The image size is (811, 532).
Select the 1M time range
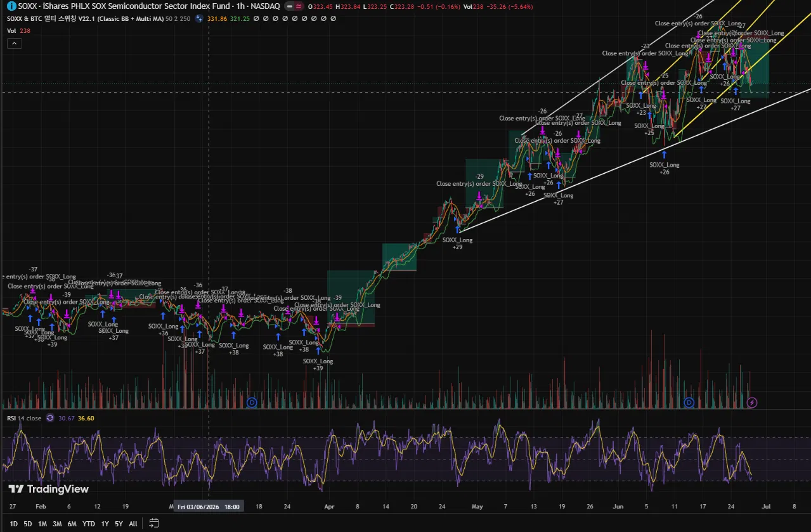(x=42, y=524)
